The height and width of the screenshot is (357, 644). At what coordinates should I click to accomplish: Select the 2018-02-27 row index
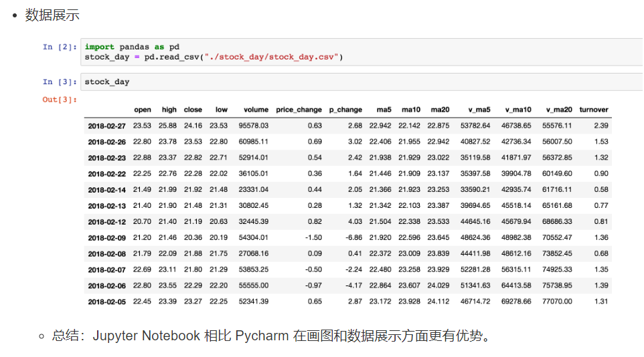coord(107,126)
